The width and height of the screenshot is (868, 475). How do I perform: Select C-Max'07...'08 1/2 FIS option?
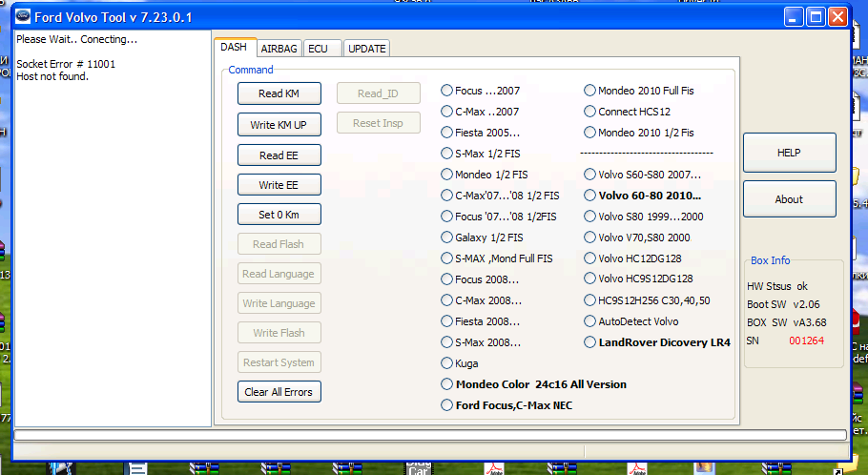pos(500,196)
